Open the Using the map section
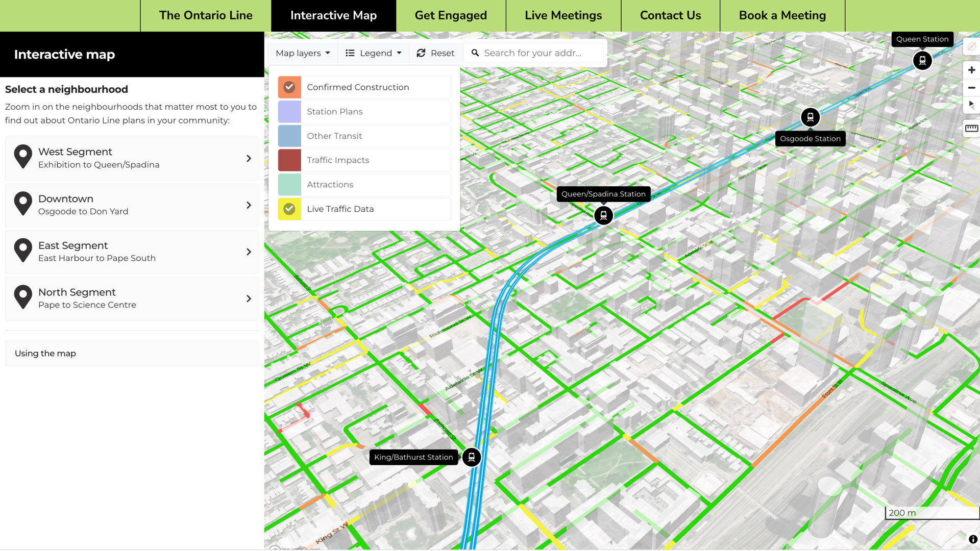 tap(132, 353)
